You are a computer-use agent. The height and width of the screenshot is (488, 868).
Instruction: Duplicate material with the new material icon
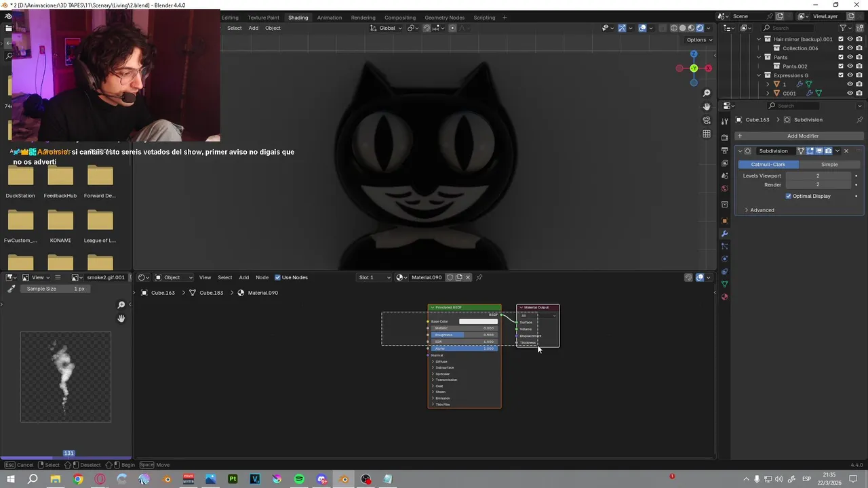[459, 277]
